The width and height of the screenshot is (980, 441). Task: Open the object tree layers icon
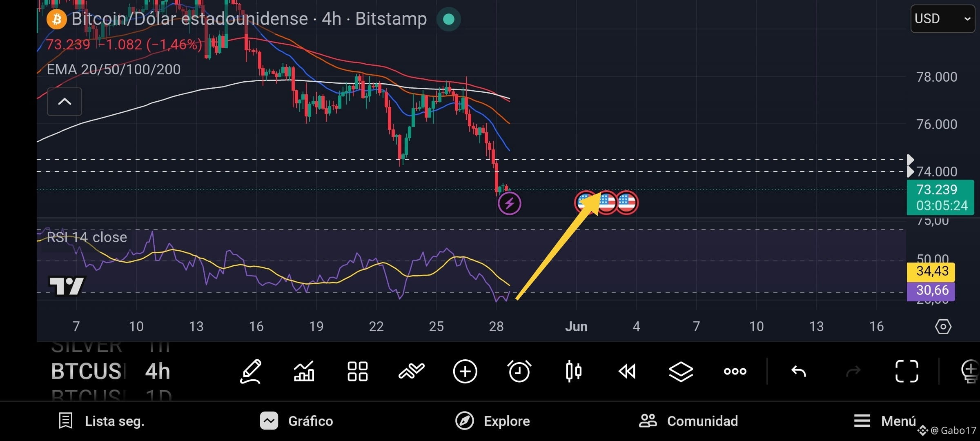[x=681, y=372]
